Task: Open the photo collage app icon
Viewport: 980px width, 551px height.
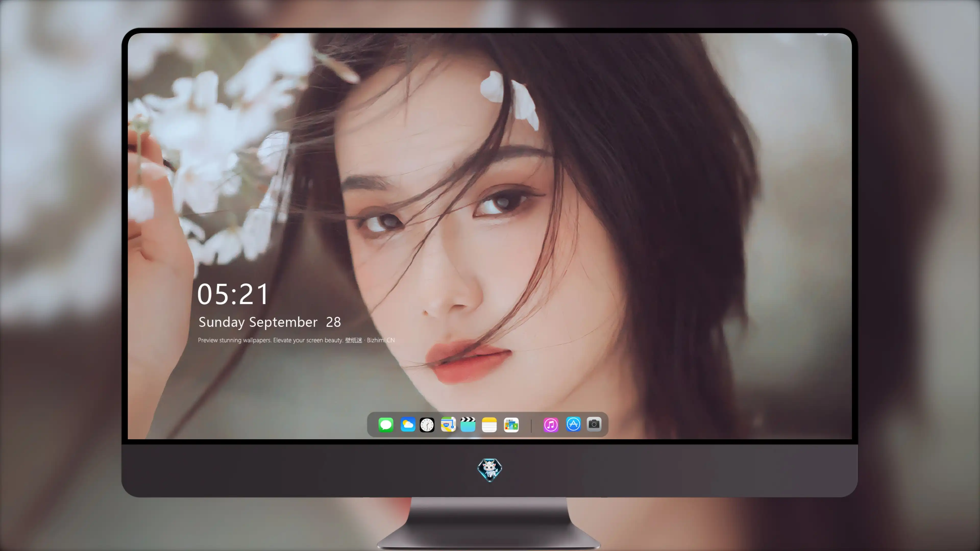Action: (511, 425)
